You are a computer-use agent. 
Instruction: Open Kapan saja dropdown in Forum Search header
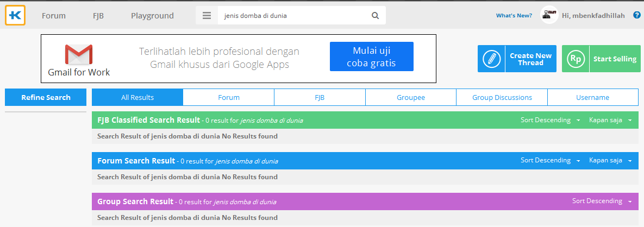click(x=610, y=160)
